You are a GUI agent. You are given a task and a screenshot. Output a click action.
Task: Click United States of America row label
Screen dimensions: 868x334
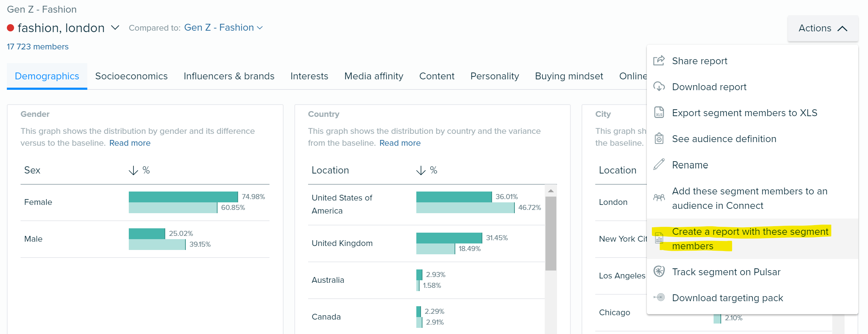pyautogui.click(x=342, y=204)
